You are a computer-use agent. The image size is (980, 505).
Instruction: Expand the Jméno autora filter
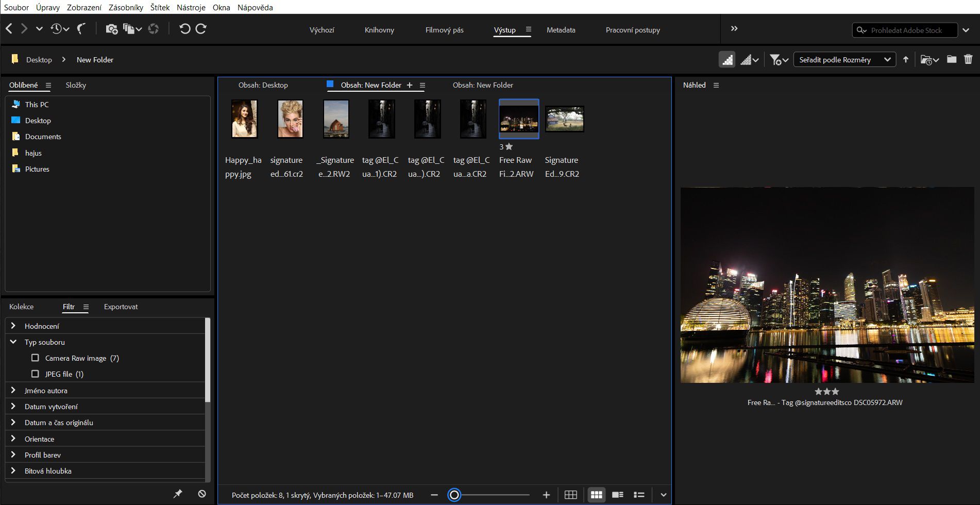pyautogui.click(x=13, y=390)
